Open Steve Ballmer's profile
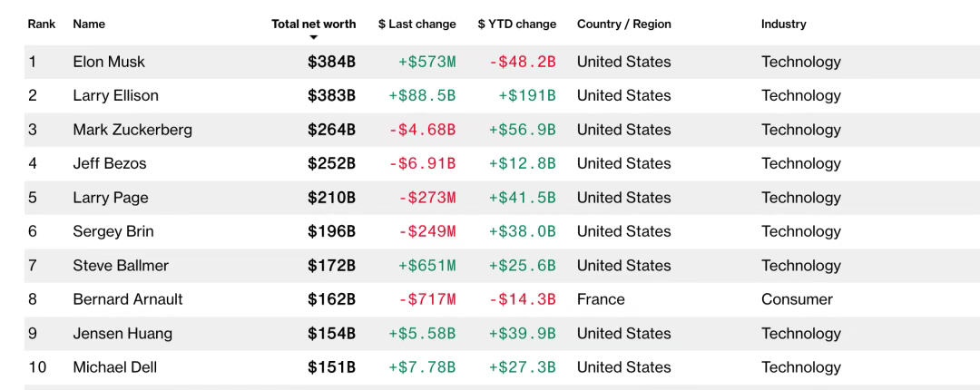 click(121, 266)
